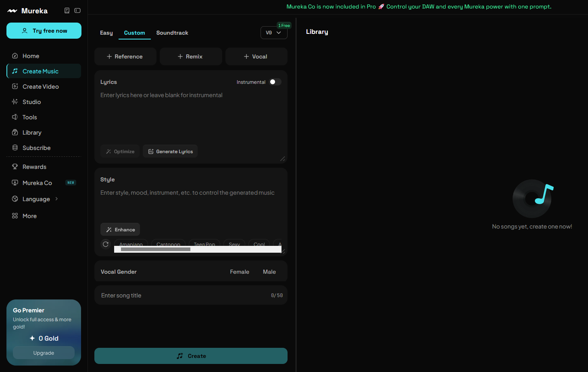Open the V9 model version dropdown
Image resolution: width=588 pixels, height=372 pixels.
click(x=274, y=33)
